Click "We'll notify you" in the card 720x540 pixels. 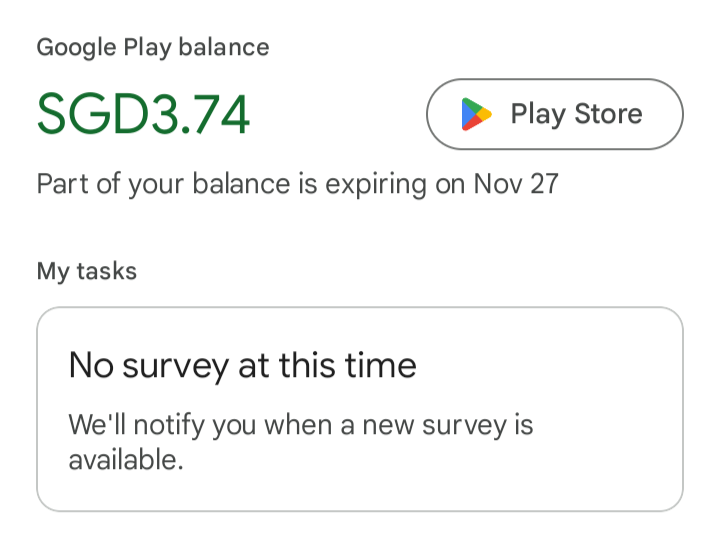(x=148, y=424)
